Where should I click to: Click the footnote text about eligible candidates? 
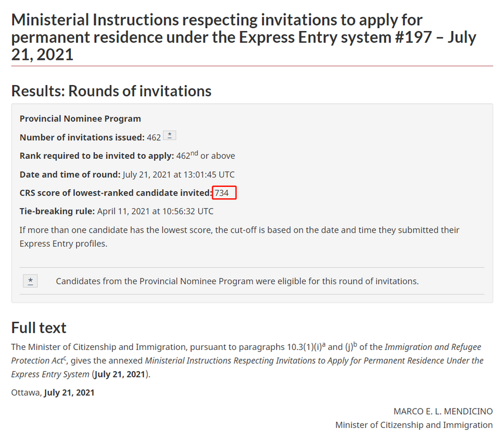[237, 281]
